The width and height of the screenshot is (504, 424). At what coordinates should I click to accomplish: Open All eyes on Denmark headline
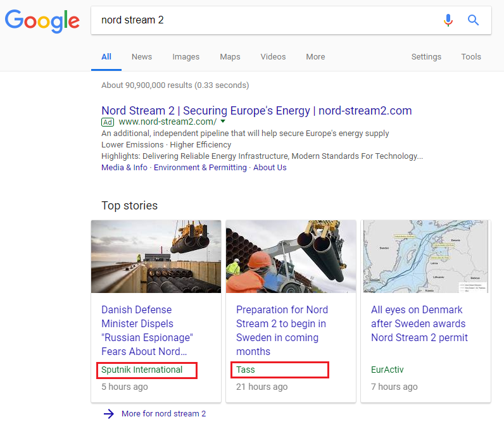[419, 324]
